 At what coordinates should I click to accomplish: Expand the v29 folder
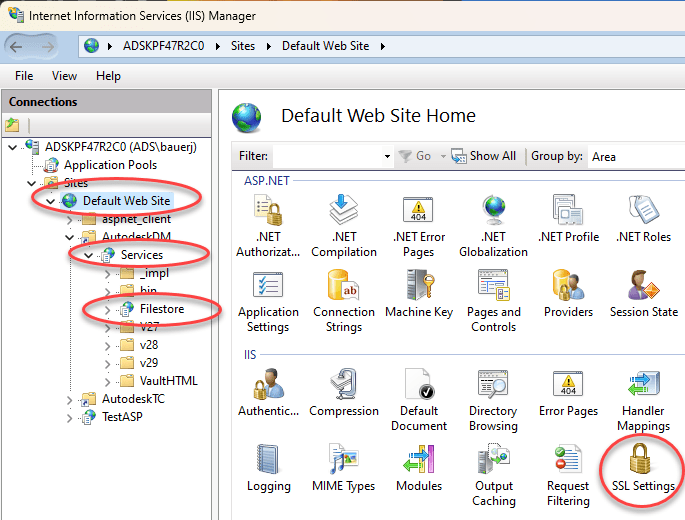[x=107, y=363]
